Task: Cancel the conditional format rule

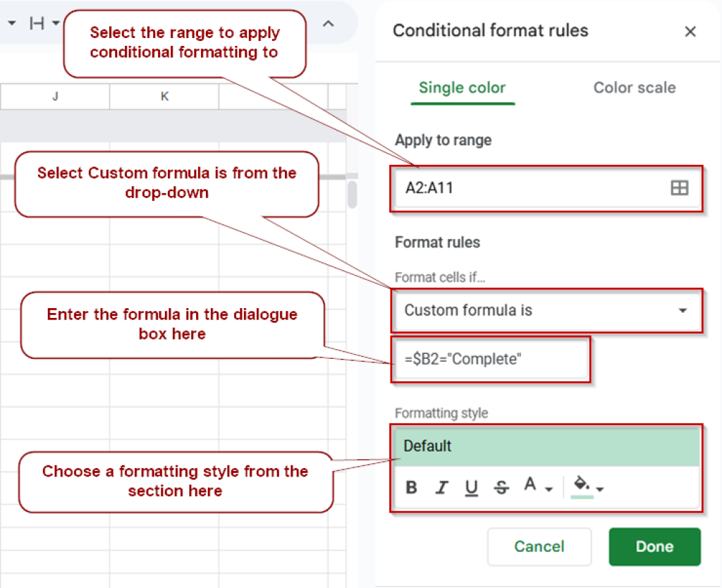Action: (539, 546)
